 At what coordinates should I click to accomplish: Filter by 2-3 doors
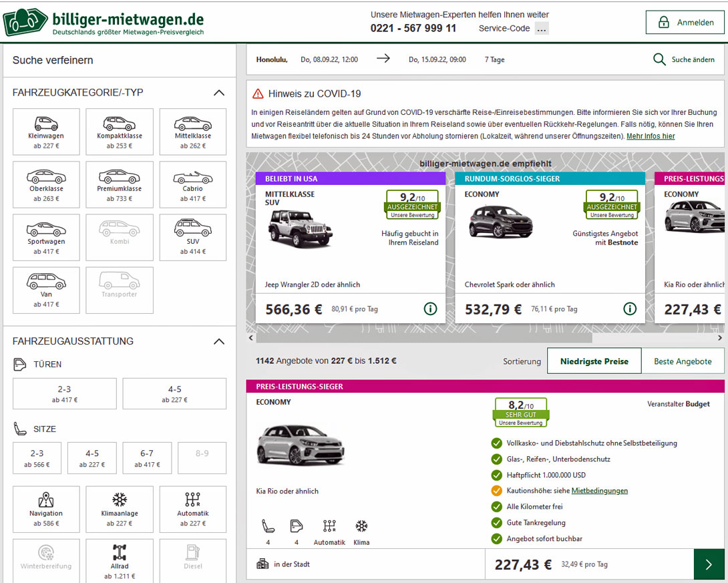[65, 393]
